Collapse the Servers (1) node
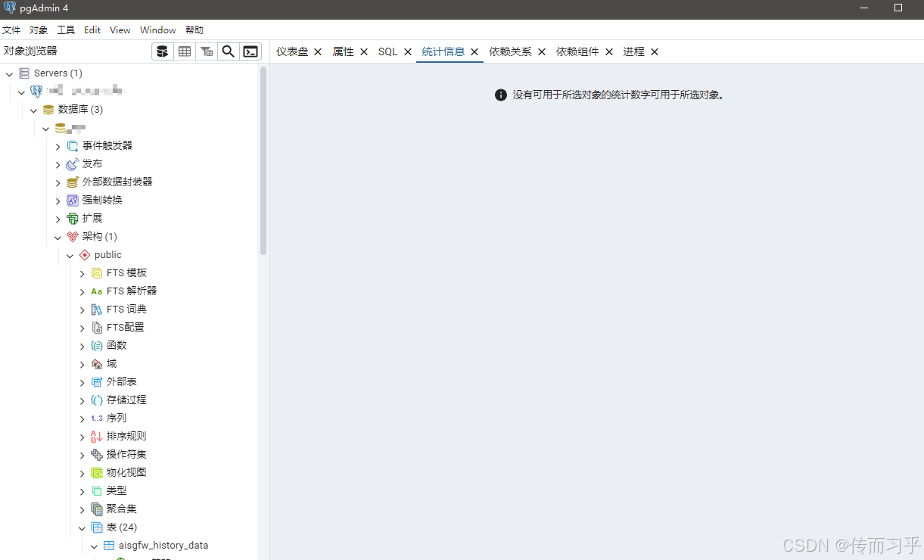Viewport: 924px width, 560px height. click(9, 73)
